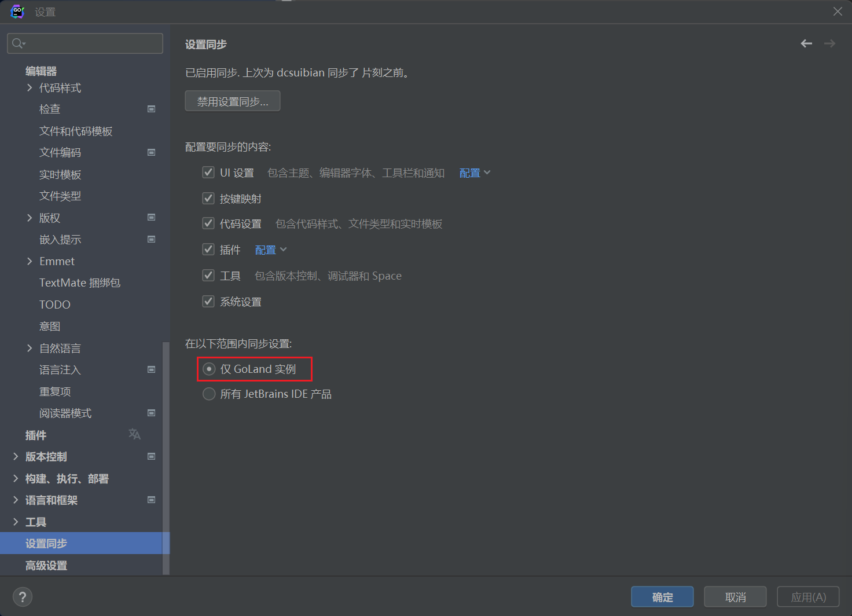Image resolution: width=852 pixels, height=616 pixels.
Task: Expand the 版权 tree node
Action: tap(30, 218)
